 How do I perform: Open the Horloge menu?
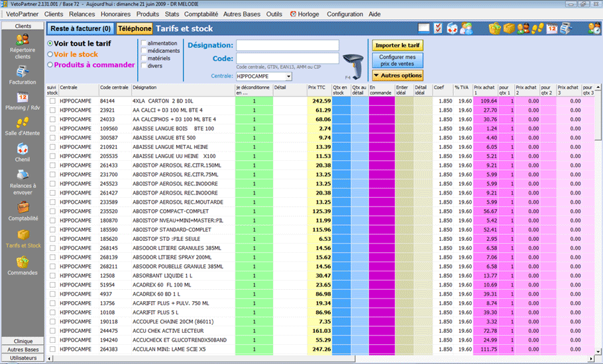tap(305, 14)
